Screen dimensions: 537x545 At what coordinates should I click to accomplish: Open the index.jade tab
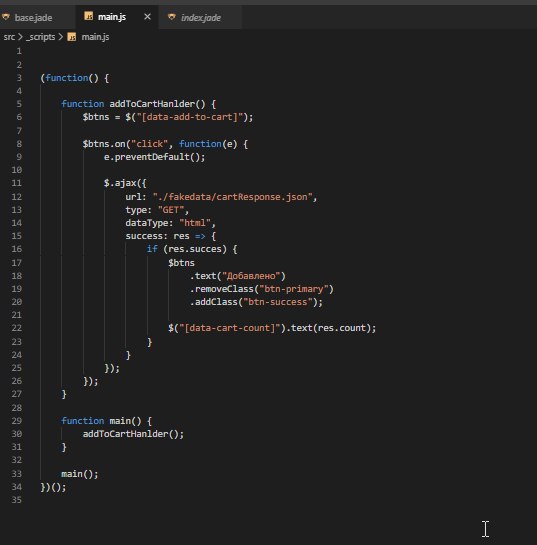tap(201, 17)
